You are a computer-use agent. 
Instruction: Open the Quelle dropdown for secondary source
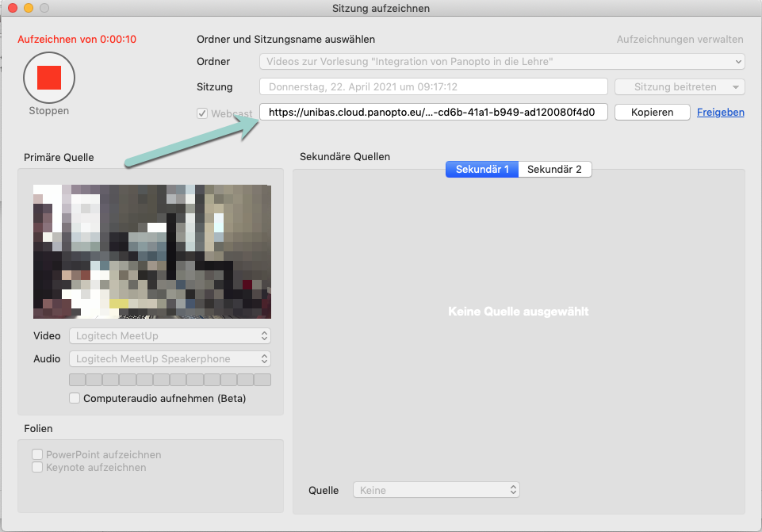pos(436,490)
